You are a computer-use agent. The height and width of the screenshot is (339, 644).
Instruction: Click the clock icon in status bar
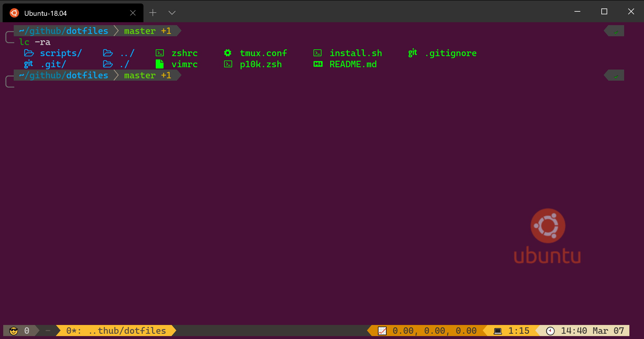click(x=550, y=331)
